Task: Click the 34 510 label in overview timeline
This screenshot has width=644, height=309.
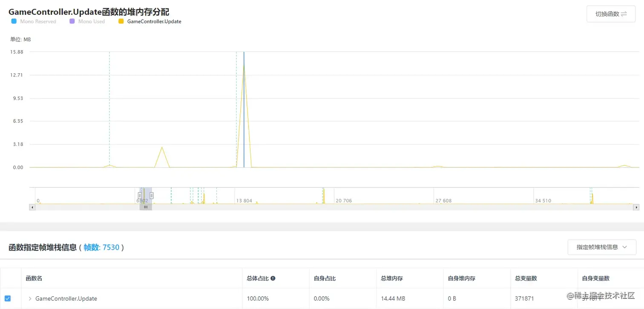Action: [x=543, y=200]
